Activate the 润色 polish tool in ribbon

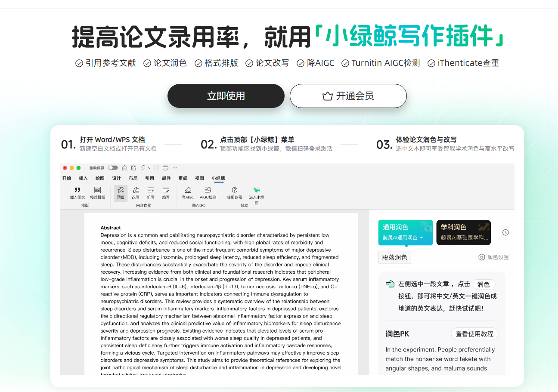[121, 193]
